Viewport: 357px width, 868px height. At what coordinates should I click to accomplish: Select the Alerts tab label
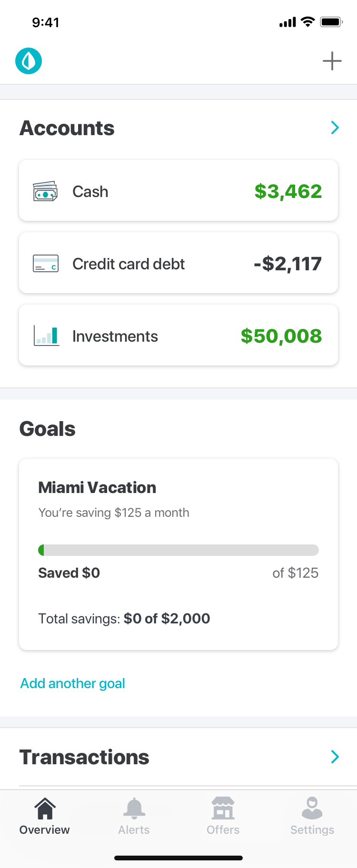134,830
